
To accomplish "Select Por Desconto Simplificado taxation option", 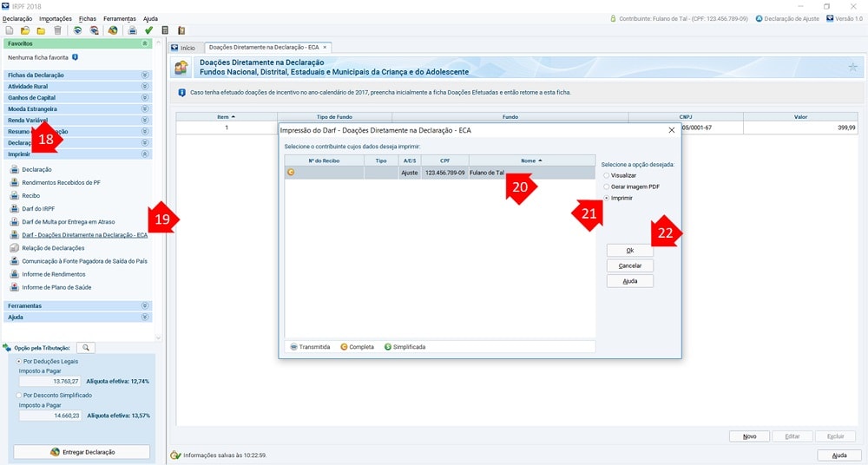I will 20,395.
